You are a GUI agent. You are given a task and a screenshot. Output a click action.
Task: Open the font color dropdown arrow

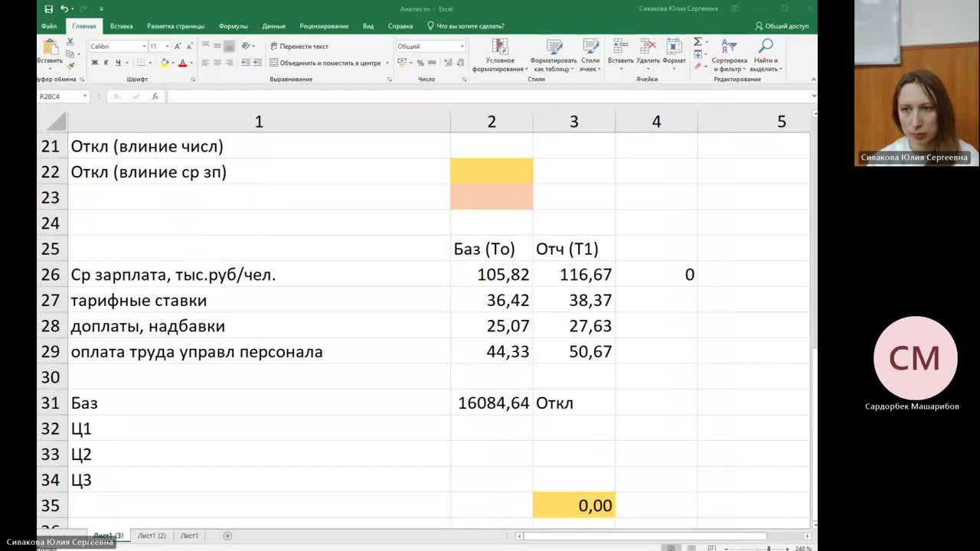(x=191, y=63)
